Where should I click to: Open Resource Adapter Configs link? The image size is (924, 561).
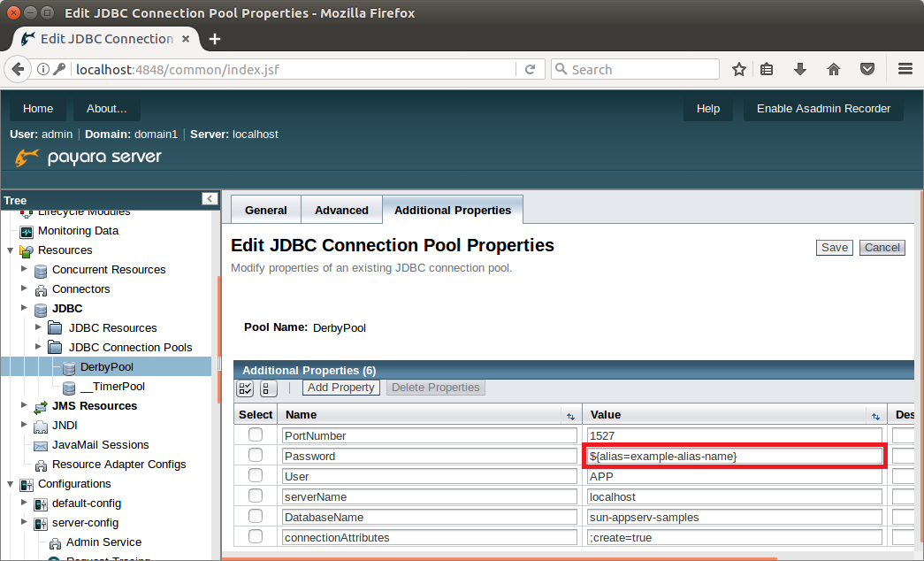[x=119, y=465]
